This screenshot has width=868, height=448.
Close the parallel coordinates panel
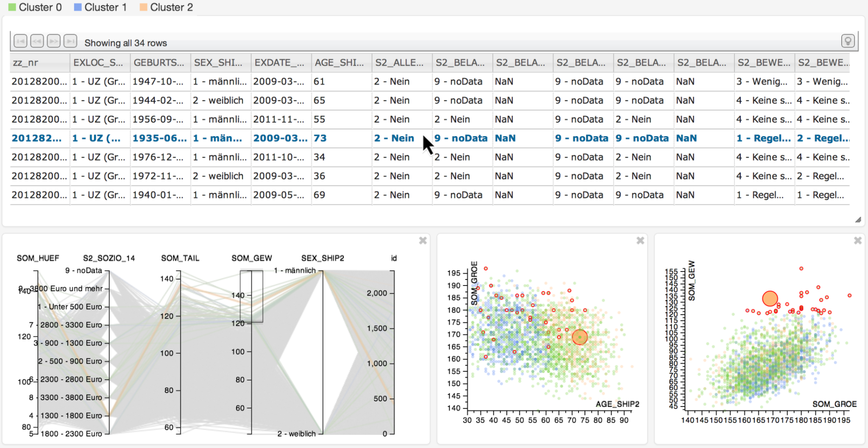[x=423, y=240]
